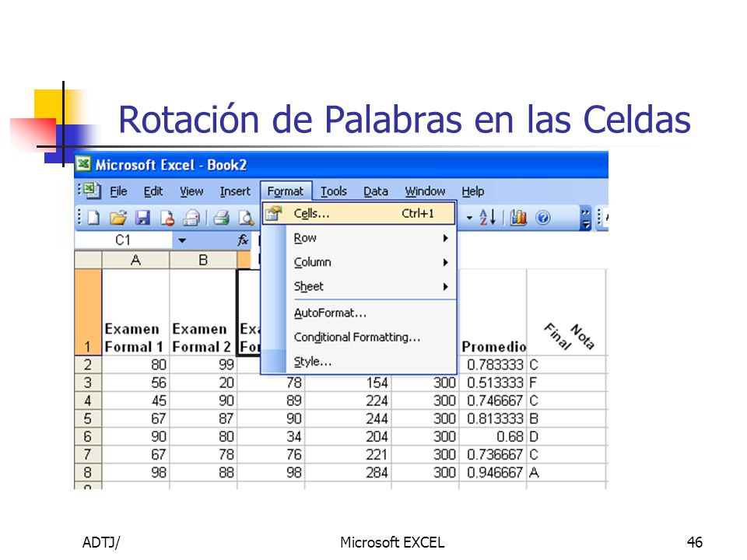Click the Name Box showing C1

123,240
